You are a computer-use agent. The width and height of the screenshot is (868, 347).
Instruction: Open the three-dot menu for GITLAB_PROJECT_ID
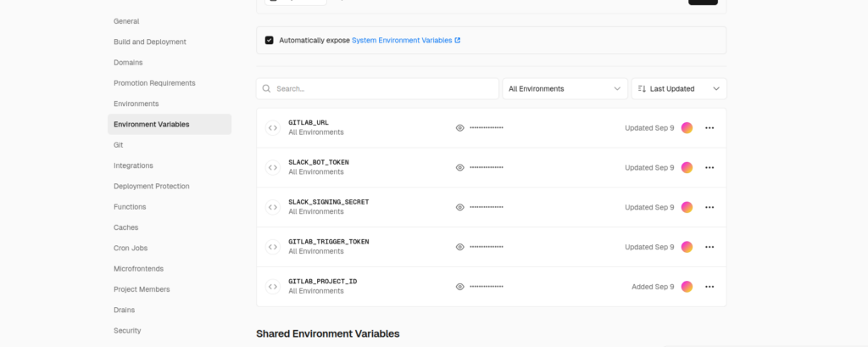coord(709,287)
